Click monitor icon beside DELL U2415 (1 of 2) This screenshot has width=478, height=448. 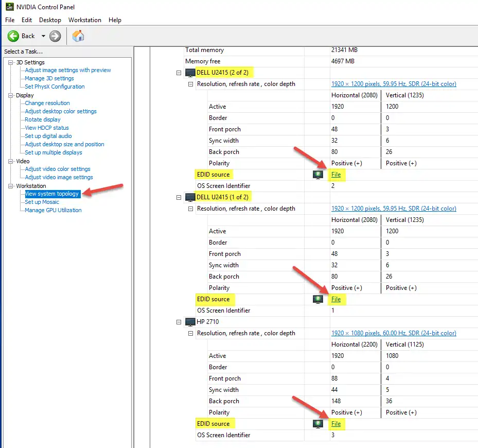point(190,197)
